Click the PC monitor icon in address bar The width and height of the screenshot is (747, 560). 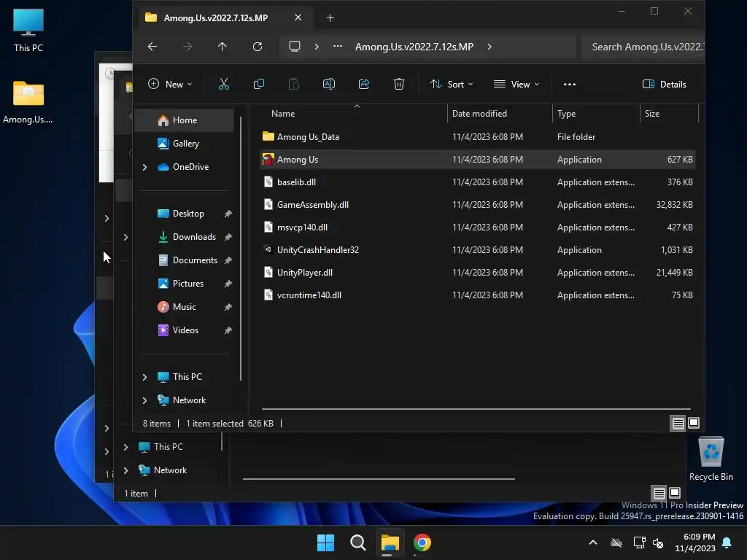[295, 46]
